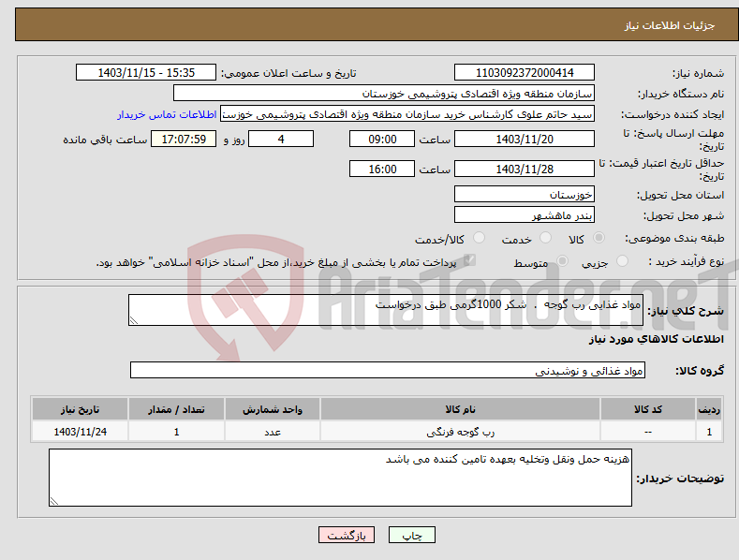This screenshot has height=560, width=739.
Task: Click the need date cell 1403/11/24
Action: click(80, 432)
